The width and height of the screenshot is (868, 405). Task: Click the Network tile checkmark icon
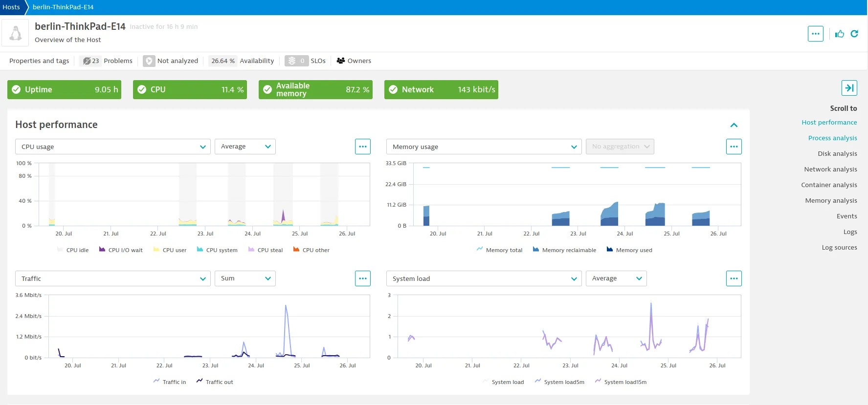coord(393,89)
